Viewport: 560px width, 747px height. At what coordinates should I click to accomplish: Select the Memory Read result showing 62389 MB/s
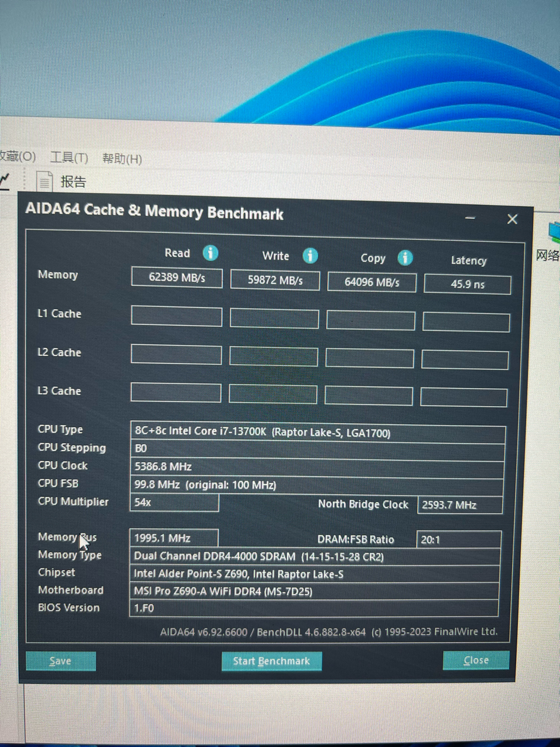176,278
